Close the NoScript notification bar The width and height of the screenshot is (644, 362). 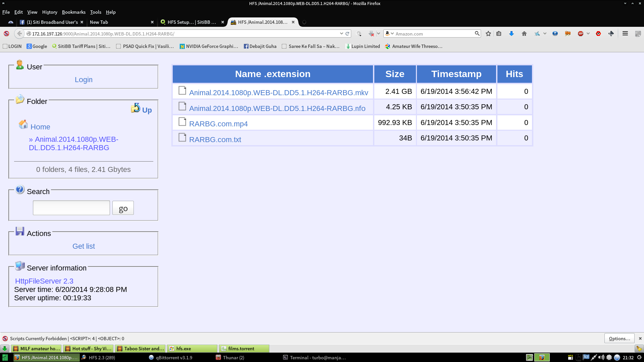point(640,339)
